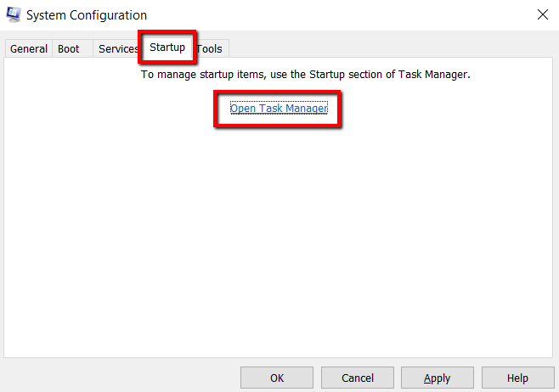559x392 pixels.
Task: Click the System Configuration title bar icon
Action: tap(14, 14)
